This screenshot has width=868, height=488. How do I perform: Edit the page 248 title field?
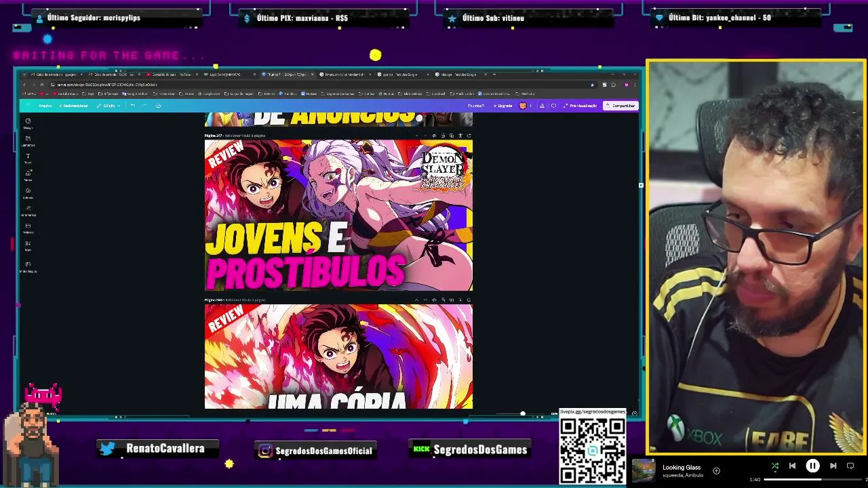tap(245, 300)
